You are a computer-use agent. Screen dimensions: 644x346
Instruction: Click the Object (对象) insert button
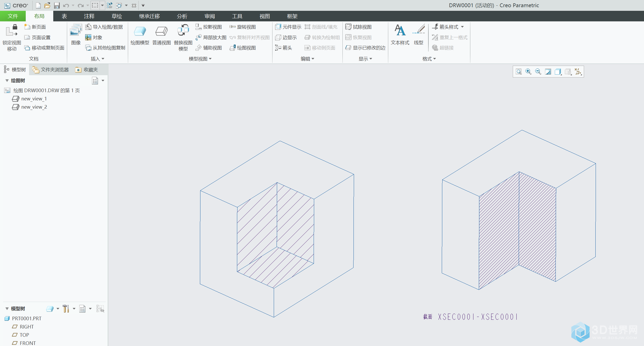pyautogui.click(x=94, y=37)
